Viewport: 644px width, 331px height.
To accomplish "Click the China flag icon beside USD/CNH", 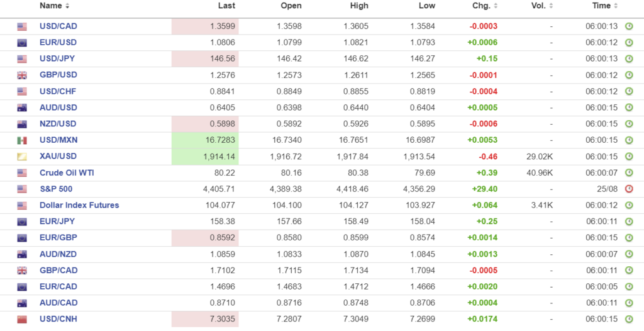I will 22,319.
